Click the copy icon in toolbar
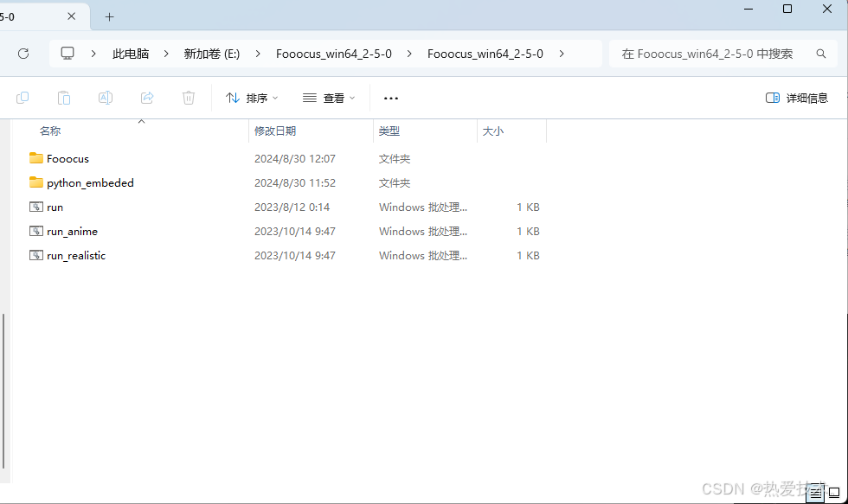 pyautogui.click(x=22, y=98)
